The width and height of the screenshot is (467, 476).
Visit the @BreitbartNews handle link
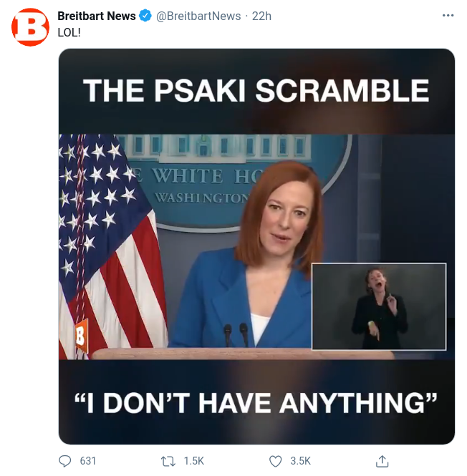(x=198, y=16)
